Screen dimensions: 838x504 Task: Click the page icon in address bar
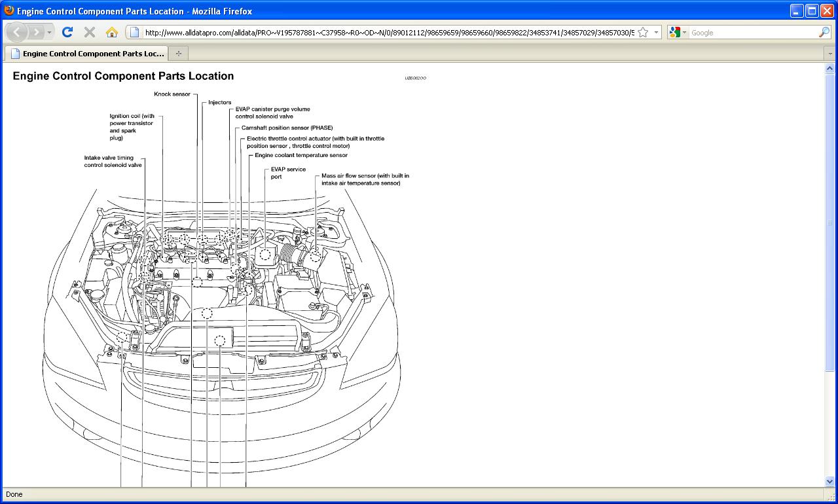tap(134, 32)
